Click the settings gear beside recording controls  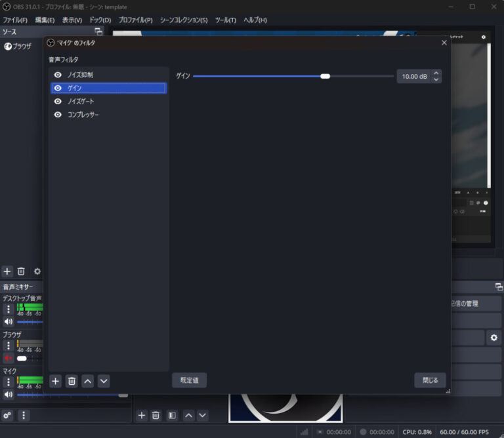(x=493, y=338)
